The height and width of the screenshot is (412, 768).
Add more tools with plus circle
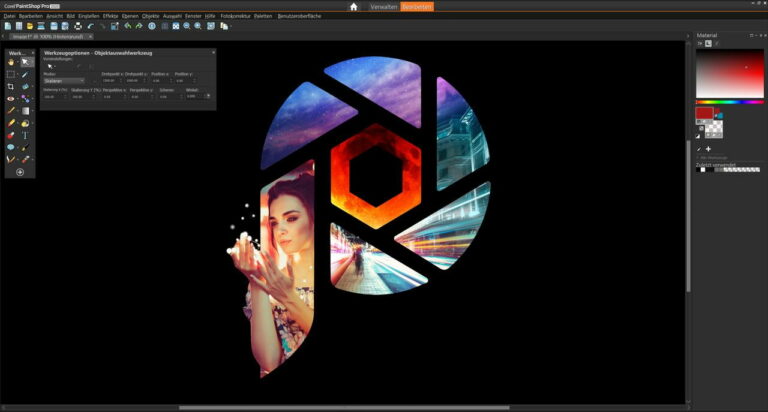(x=20, y=172)
